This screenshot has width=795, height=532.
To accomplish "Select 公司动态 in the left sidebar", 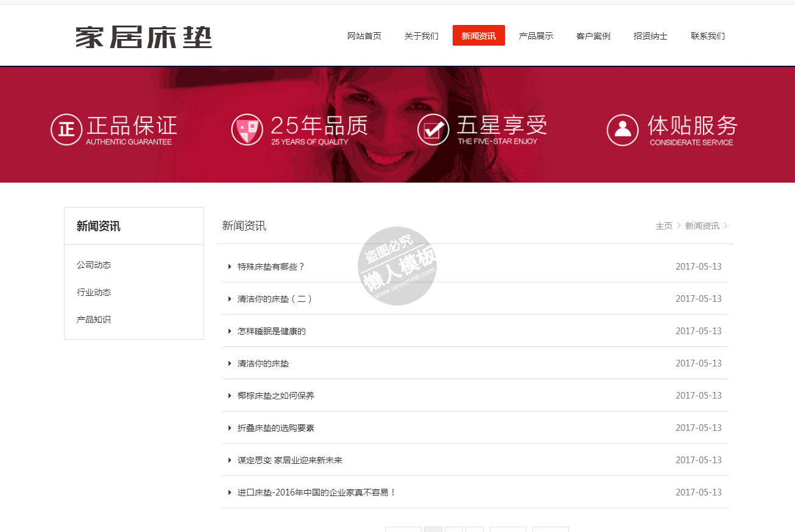I will click(x=94, y=265).
